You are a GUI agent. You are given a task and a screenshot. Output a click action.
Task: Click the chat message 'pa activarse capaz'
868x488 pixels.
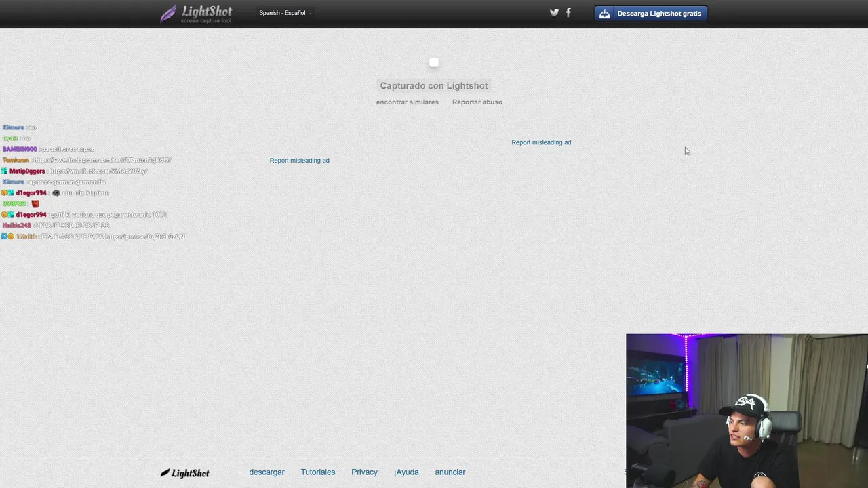click(66, 149)
